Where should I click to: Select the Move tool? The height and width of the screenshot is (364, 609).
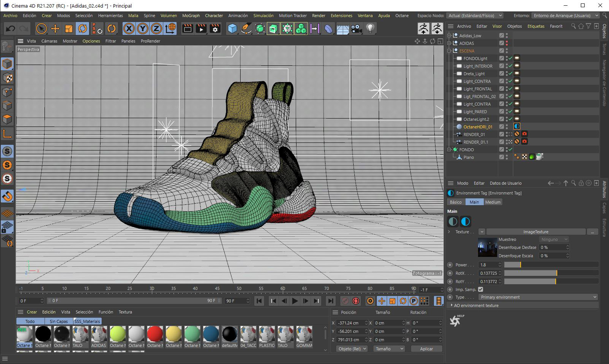pyautogui.click(x=55, y=29)
